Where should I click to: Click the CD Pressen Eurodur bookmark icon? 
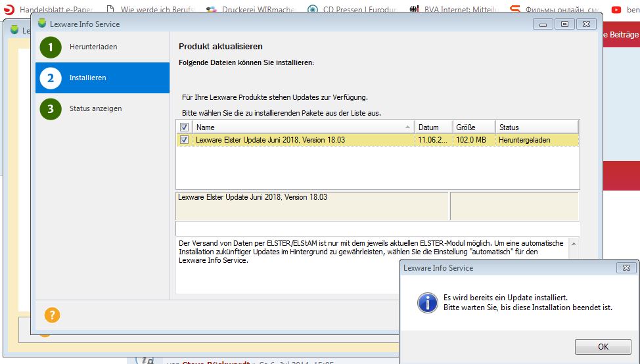click(x=313, y=9)
